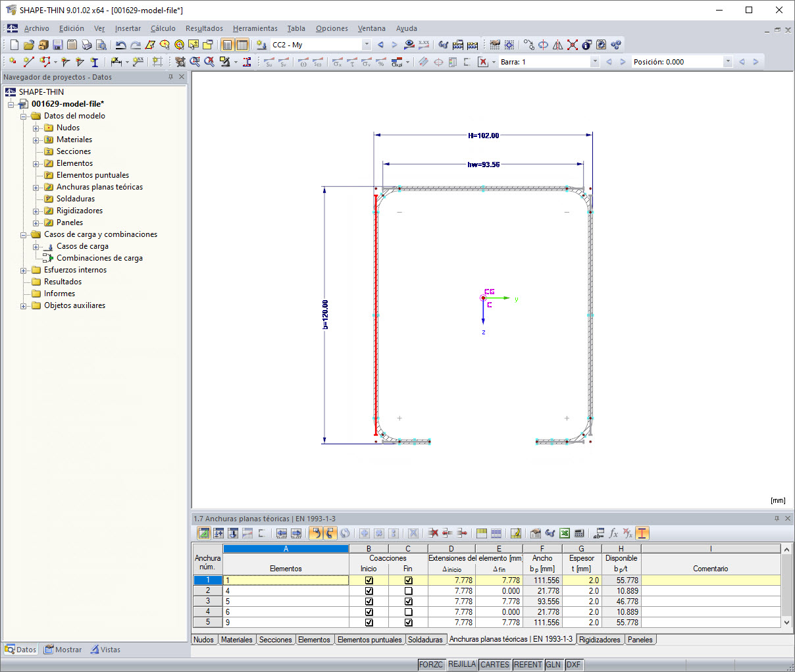Click the show values x.xx icon
Screen dimensions: 795x672
[x=424, y=45]
